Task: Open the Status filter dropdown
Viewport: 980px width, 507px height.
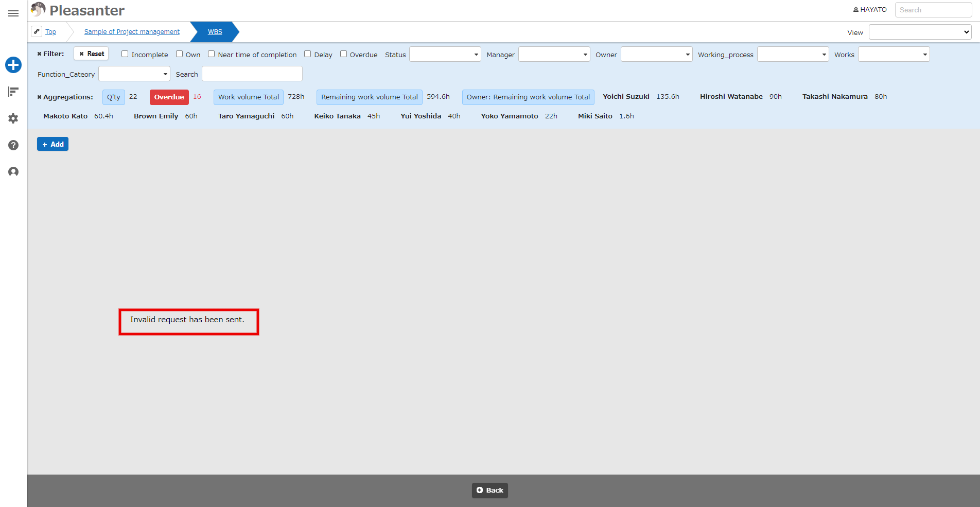Action: [x=445, y=54]
